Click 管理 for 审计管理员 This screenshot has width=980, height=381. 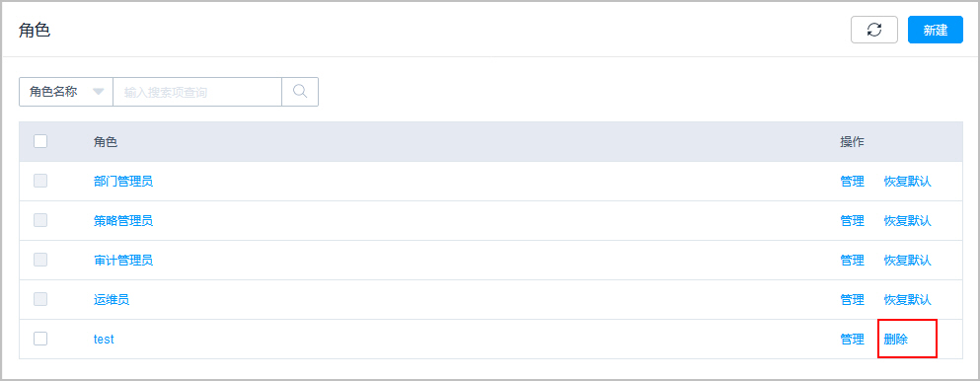[852, 261]
